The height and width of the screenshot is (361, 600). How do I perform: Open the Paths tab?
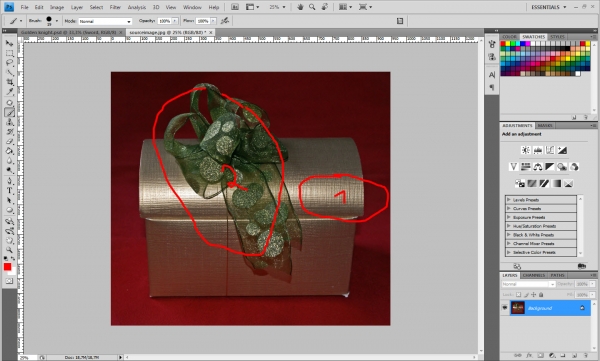tap(558, 275)
